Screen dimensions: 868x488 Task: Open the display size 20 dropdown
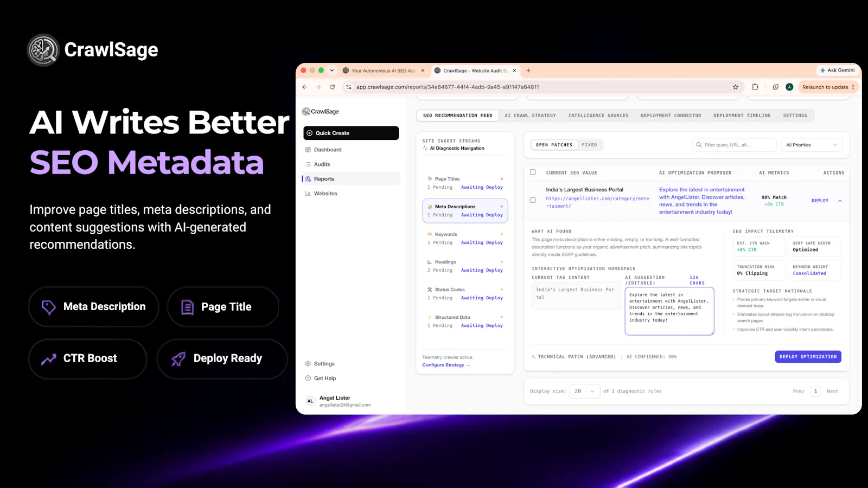tap(584, 391)
